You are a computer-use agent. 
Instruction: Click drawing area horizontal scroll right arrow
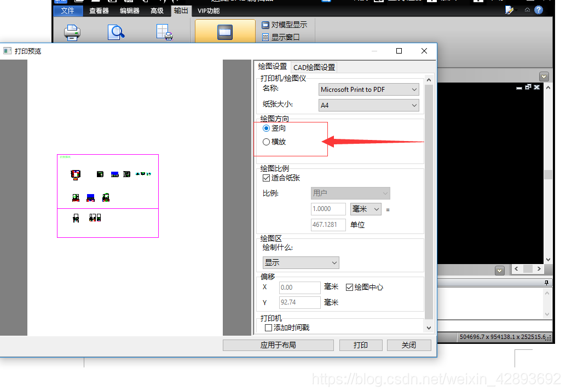click(x=539, y=269)
